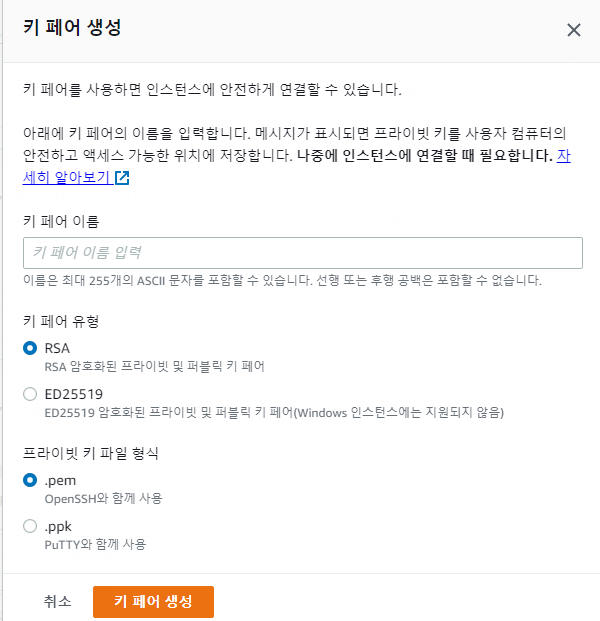Image resolution: width=600 pixels, height=621 pixels.
Task: Click the ED25519 Windows 지원되지 않음 description
Action: (274, 413)
